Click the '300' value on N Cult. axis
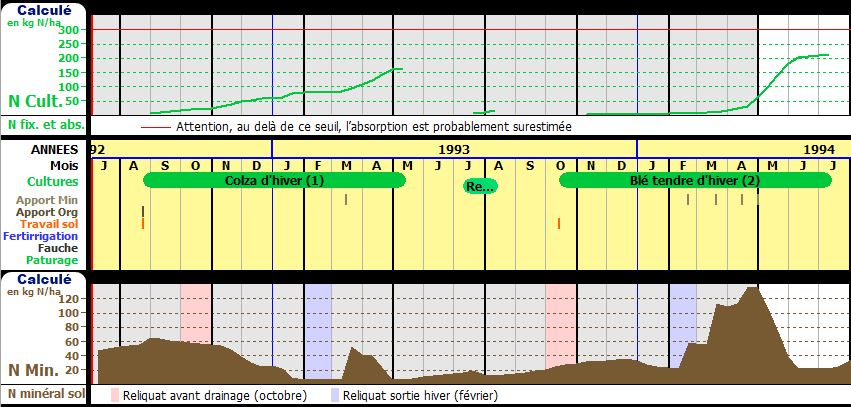This screenshot has height=407, width=851. [x=70, y=29]
